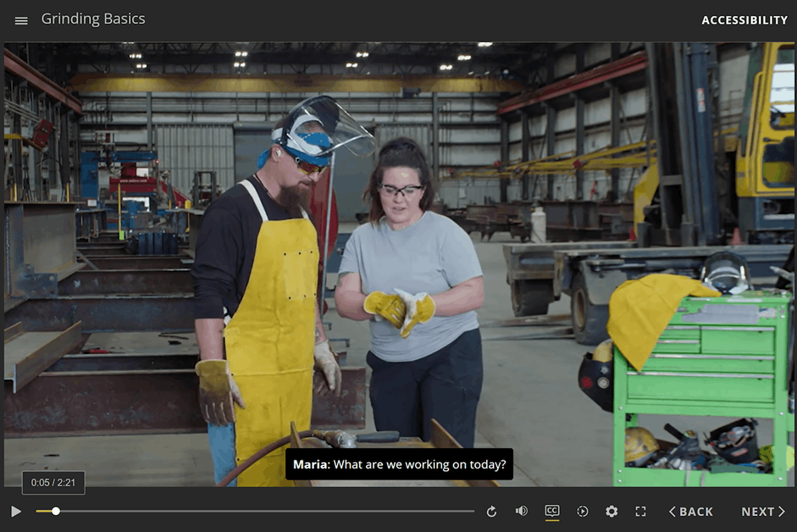Enter fullscreen mode
The image size is (797, 532).
[640, 511]
